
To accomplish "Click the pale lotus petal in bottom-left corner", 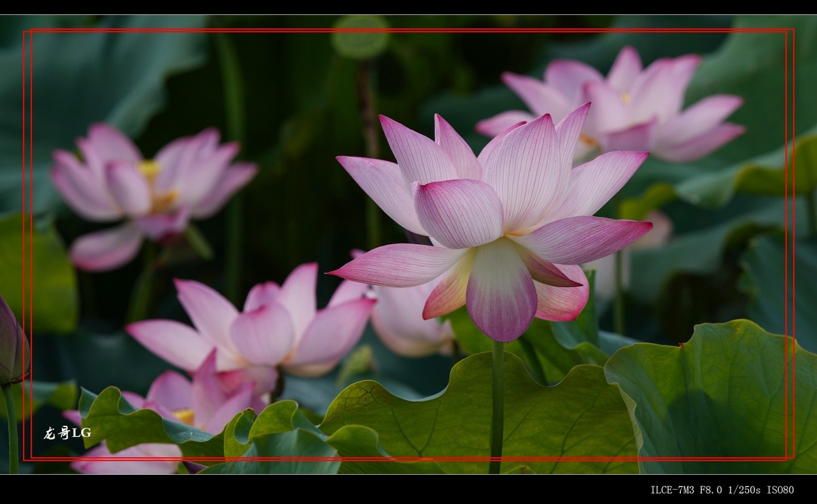I will coord(129,459).
